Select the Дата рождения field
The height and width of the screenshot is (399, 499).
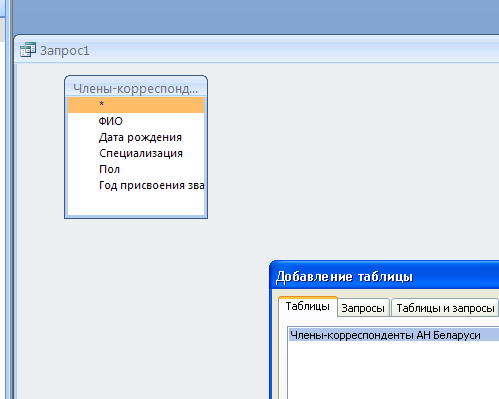(140, 137)
